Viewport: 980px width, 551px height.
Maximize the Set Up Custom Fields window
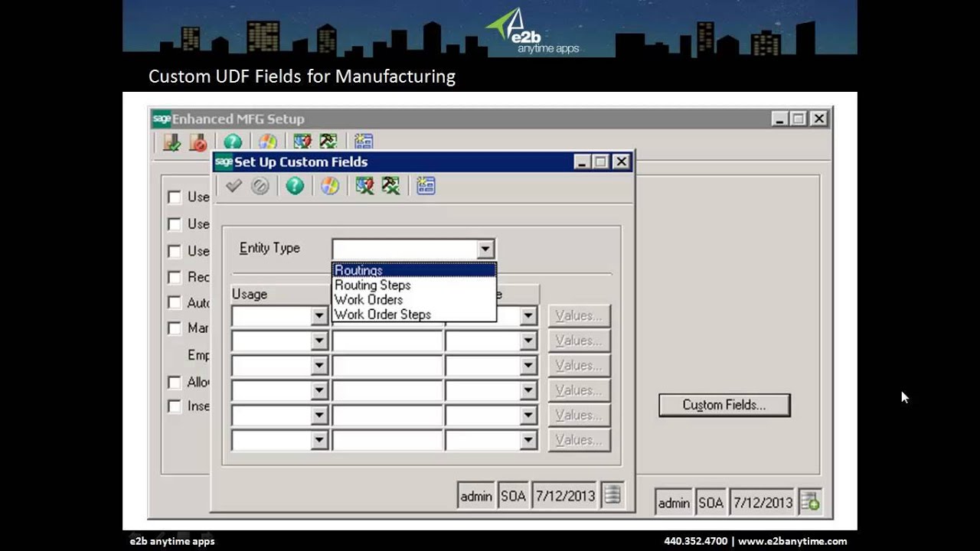click(x=601, y=161)
